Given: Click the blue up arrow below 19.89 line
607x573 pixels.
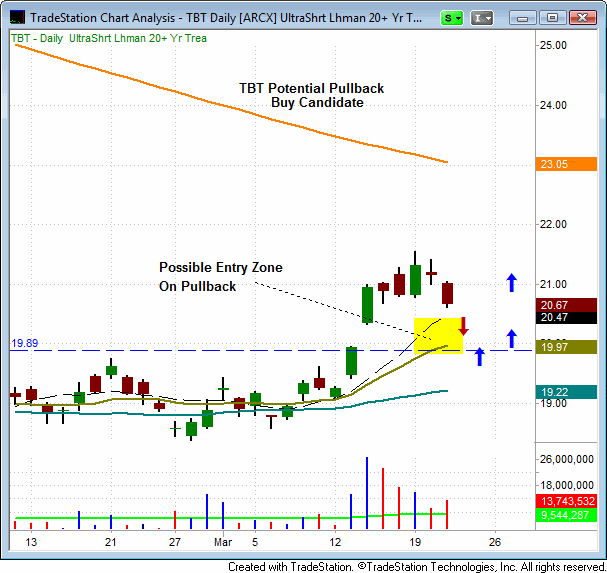Looking at the screenshot, I should click(480, 357).
